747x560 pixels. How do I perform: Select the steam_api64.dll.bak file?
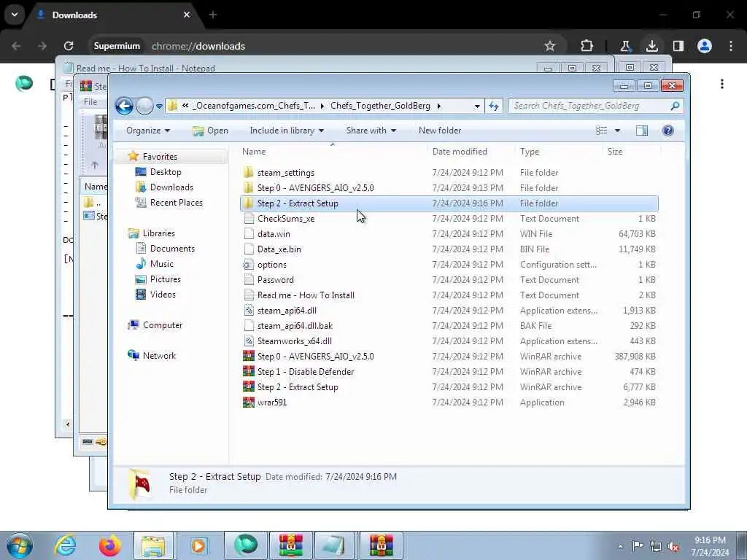click(x=295, y=326)
